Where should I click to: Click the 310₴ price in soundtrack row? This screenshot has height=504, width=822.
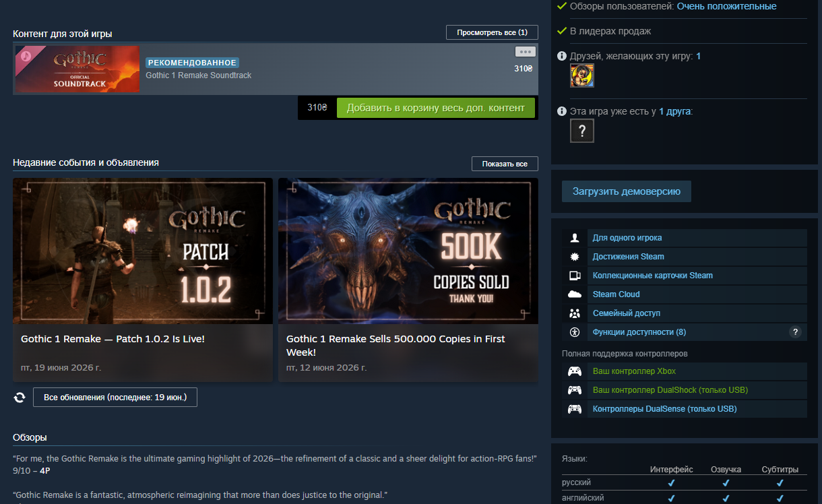pyautogui.click(x=524, y=69)
